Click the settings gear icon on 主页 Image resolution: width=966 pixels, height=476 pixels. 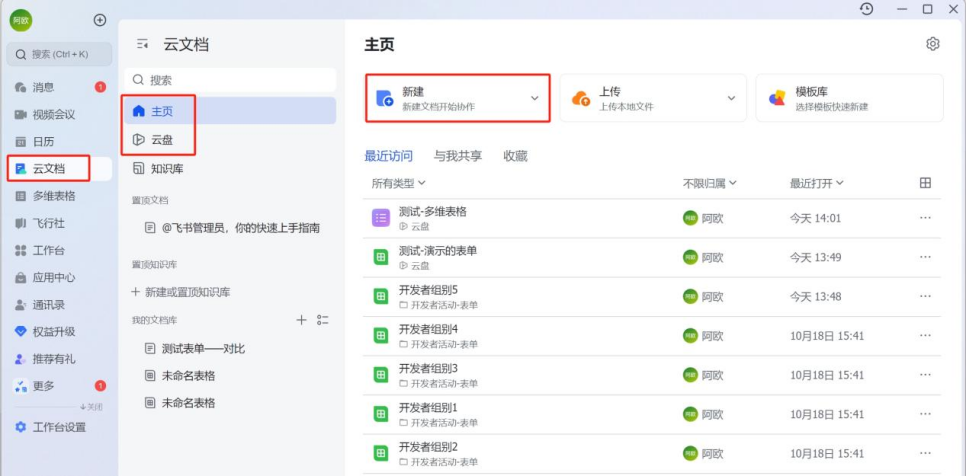pos(933,44)
